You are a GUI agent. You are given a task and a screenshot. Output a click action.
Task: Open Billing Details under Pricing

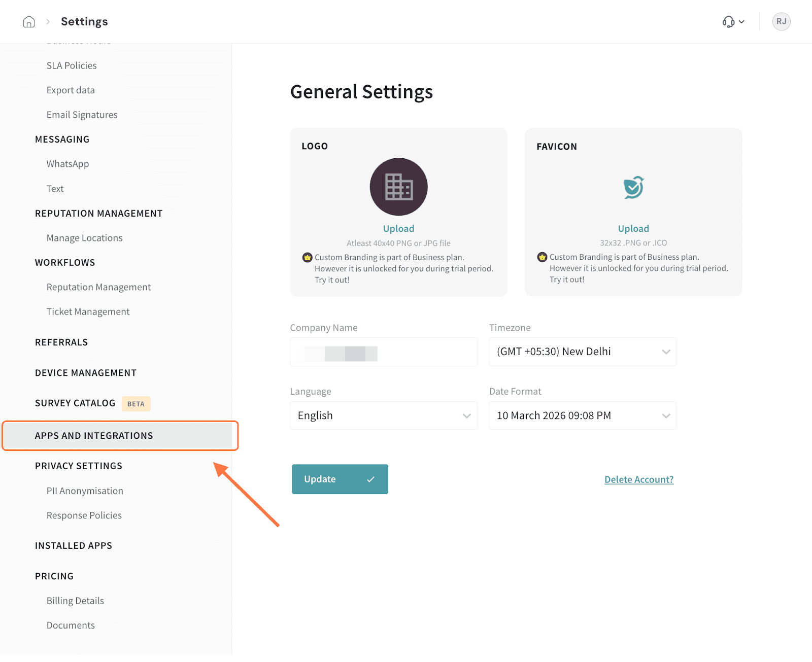[75, 601]
